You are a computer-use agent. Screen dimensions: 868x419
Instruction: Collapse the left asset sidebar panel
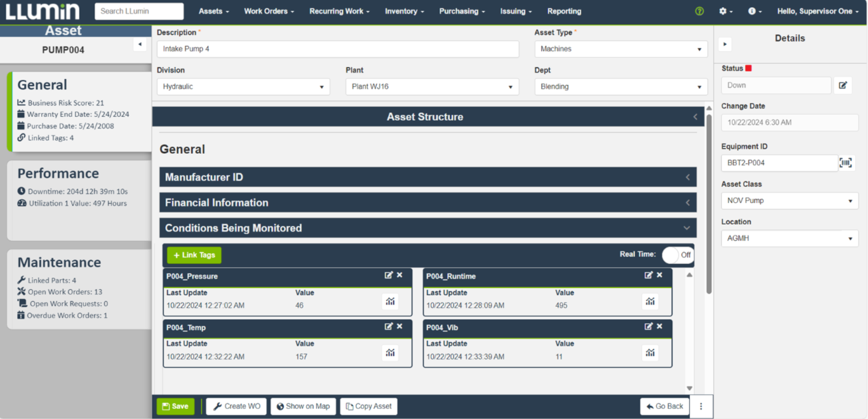[140, 44]
